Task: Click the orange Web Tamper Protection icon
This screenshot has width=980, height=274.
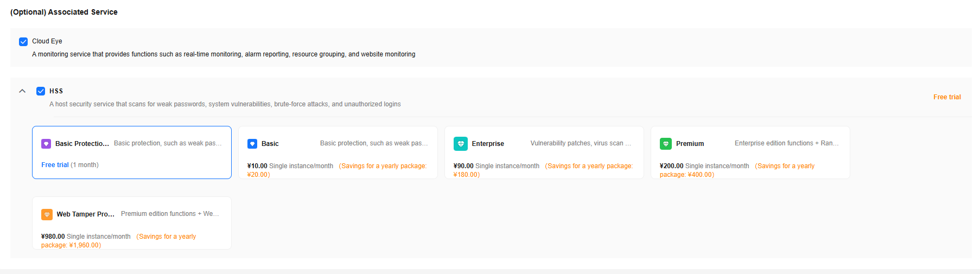Action: coord(47,214)
